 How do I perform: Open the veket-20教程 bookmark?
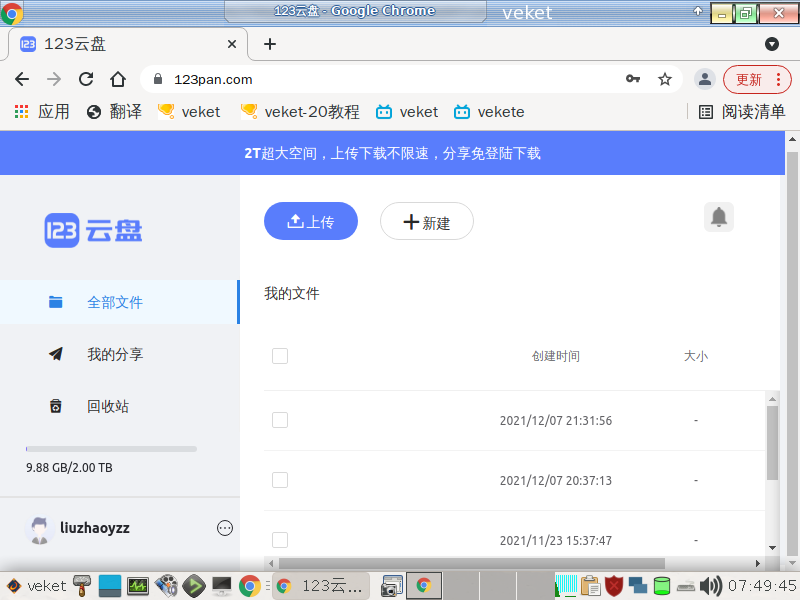coord(300,112)
